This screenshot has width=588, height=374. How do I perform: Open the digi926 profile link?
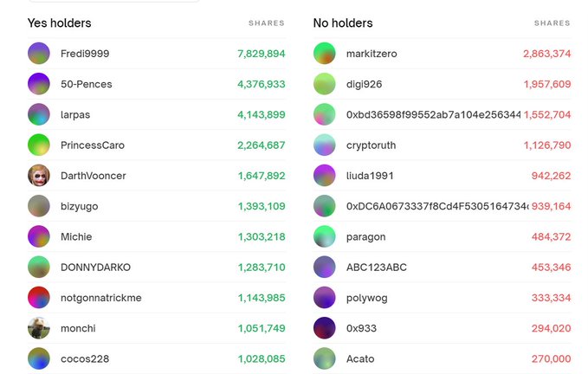(x=364, y=84)
